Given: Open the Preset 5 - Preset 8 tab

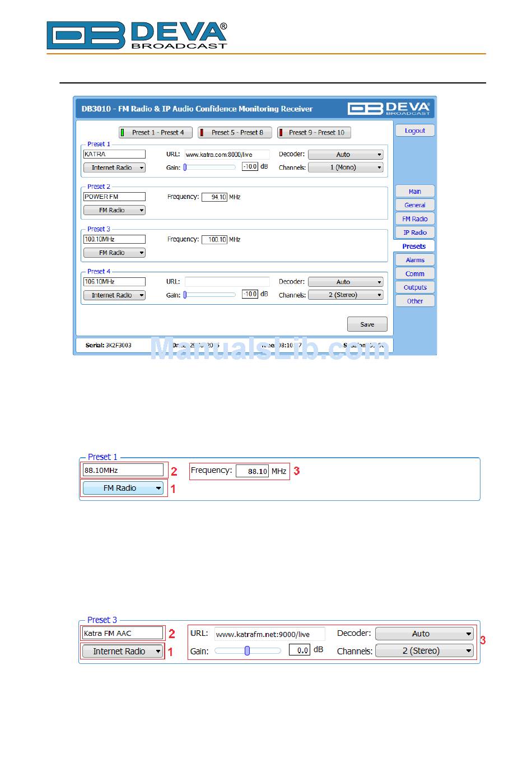Looking at the screenshot, I should pos(235,133).
